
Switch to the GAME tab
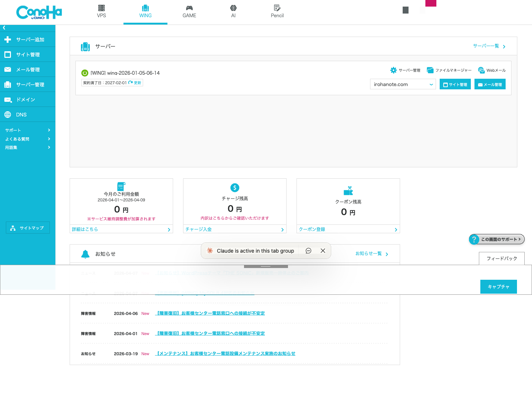[189, 12]
